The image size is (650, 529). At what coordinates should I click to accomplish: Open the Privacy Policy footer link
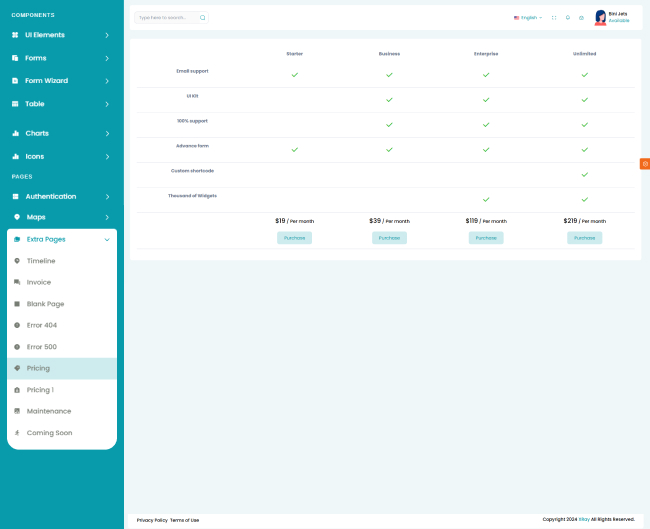coord(152,520)
